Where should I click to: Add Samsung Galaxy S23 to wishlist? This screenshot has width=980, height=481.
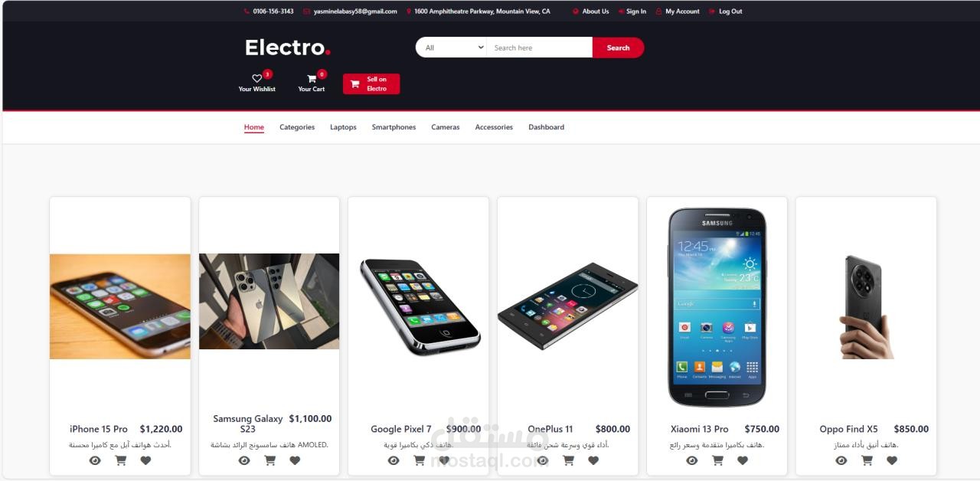coord(295,460)
